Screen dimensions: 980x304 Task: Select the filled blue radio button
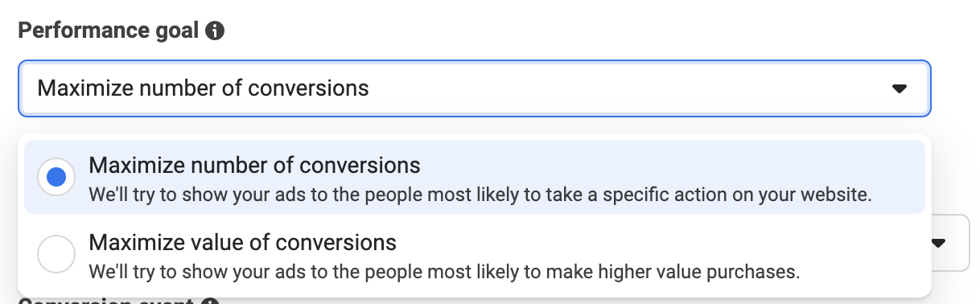click(x=56, y=177)
